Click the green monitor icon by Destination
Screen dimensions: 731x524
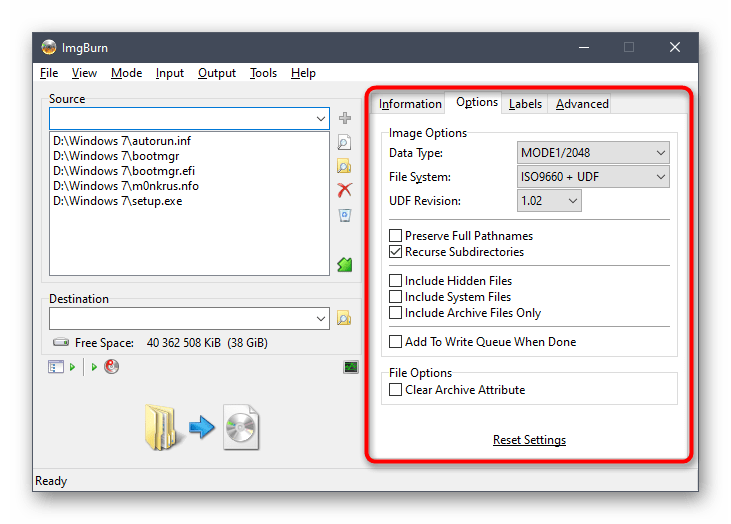(351, 367)
